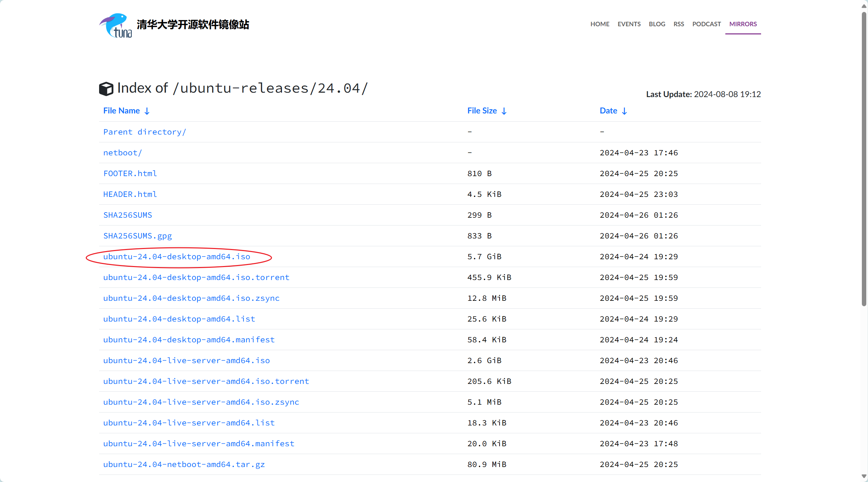The image size is (868, 482).
Task: Click the Last Update 2024-08-08 19:12 text
Action: click(704, 94)
